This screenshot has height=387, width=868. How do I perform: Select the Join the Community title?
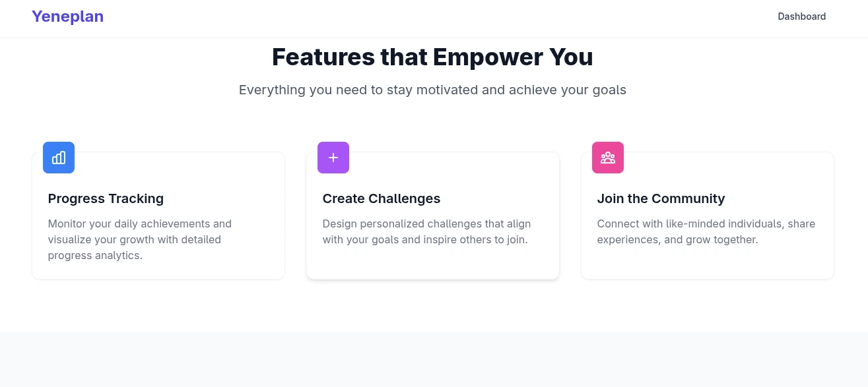click(x=661, y=198)
